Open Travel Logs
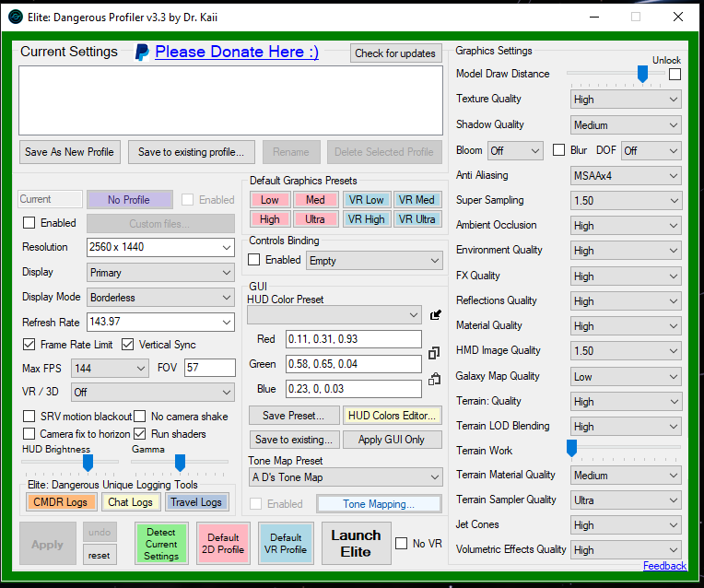This screenshot has width=704, height=588. pyautogui.click(x=196, y=502)
